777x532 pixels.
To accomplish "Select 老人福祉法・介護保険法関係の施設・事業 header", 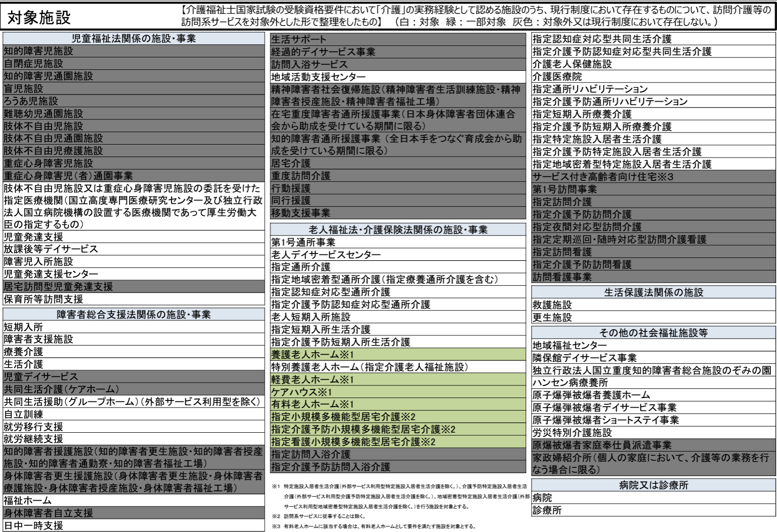I will pos(398,230).
